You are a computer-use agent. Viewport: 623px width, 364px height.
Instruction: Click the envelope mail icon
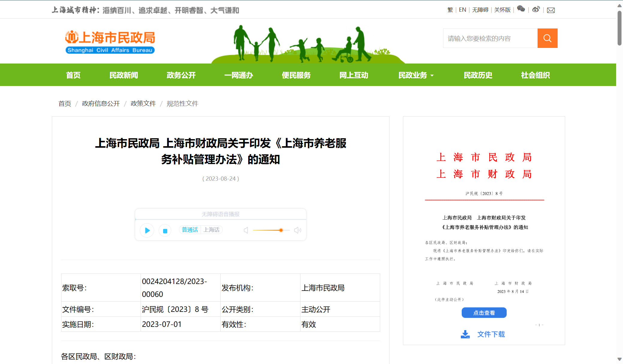[551, 10]
